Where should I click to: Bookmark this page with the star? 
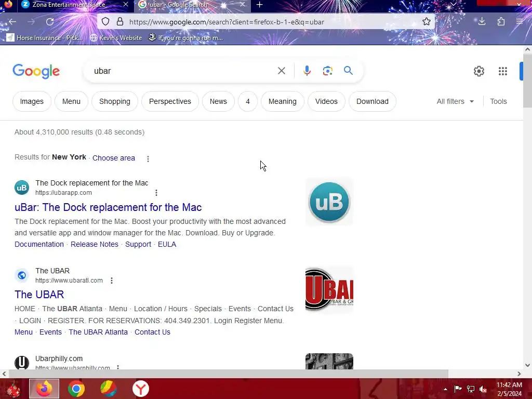[427, 22]
